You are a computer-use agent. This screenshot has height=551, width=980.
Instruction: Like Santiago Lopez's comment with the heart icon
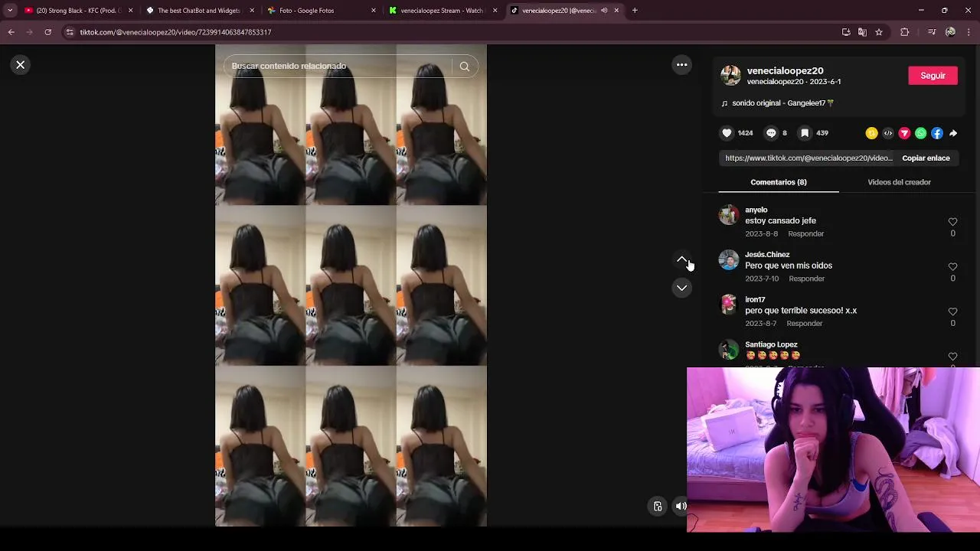tap(952, 357)
